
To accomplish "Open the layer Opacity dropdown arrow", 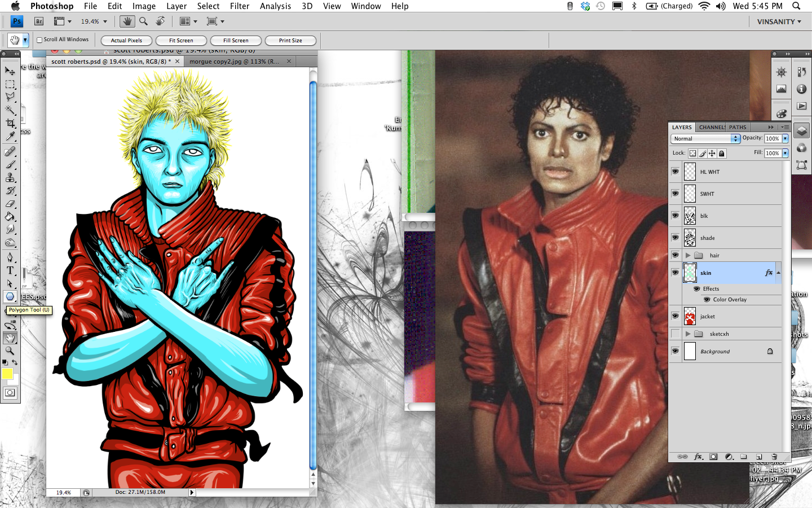I will tap(785, 139).
